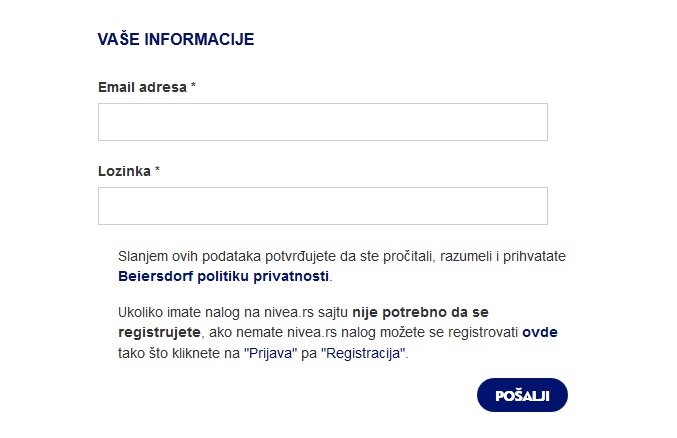The width and height of the screenshot is (677, 438).
Task: Click the required asterisk beside Lozinka
Action: point(157,169)
